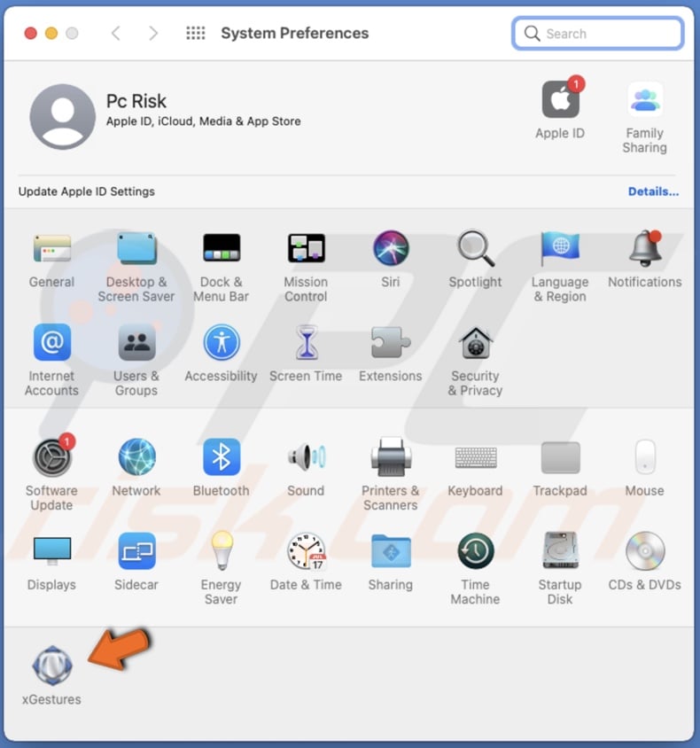
Task: Click the Pc Risk user avatar
Action: point(62,117)
